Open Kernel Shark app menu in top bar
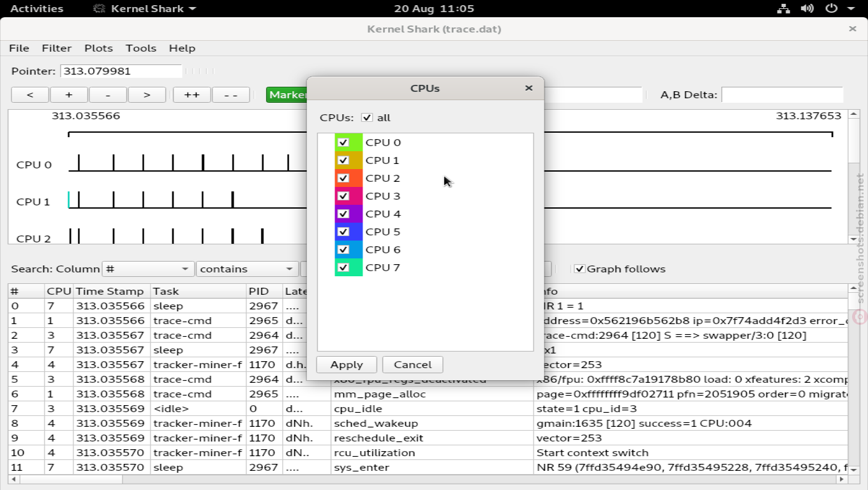The width and height of the screenshot is (868, 490). tap(145, 9)
